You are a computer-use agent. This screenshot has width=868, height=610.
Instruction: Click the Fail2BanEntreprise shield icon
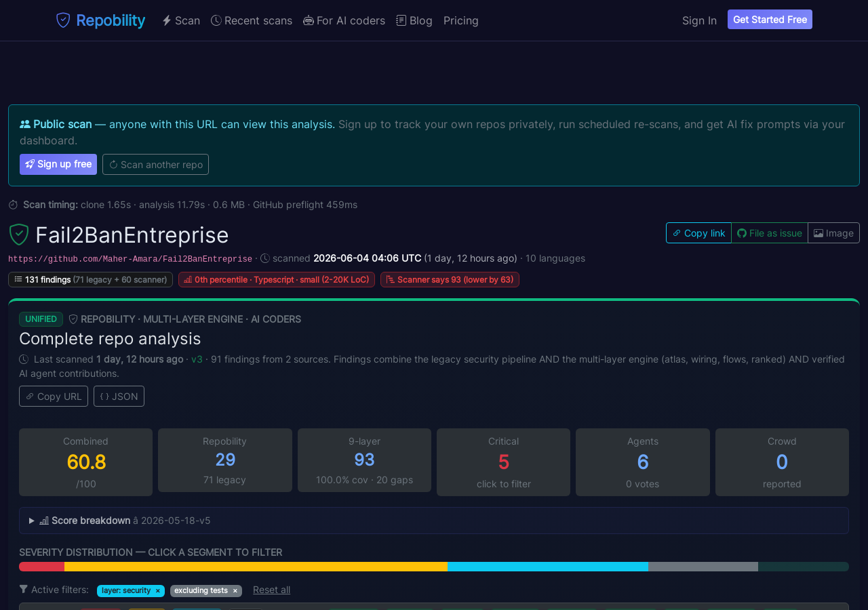click(x=19, y=235)
